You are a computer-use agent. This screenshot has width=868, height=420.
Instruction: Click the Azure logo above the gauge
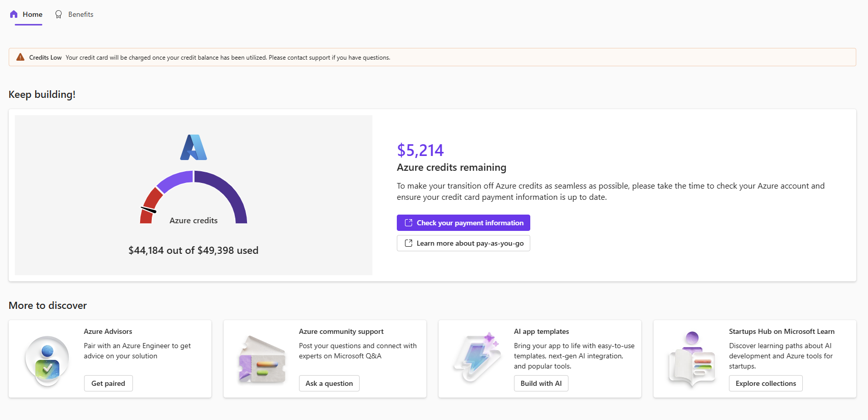coord(194,147)
